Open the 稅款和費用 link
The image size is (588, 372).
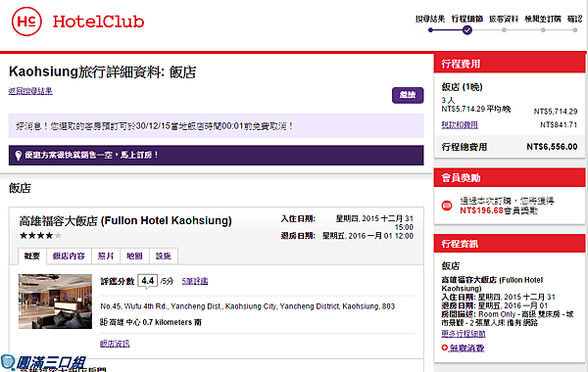click(x=460, y=124)
